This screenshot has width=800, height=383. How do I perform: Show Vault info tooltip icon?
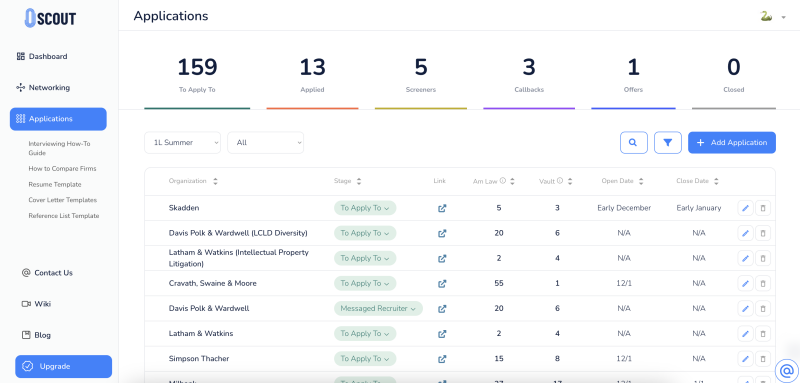tap(560, 181)
